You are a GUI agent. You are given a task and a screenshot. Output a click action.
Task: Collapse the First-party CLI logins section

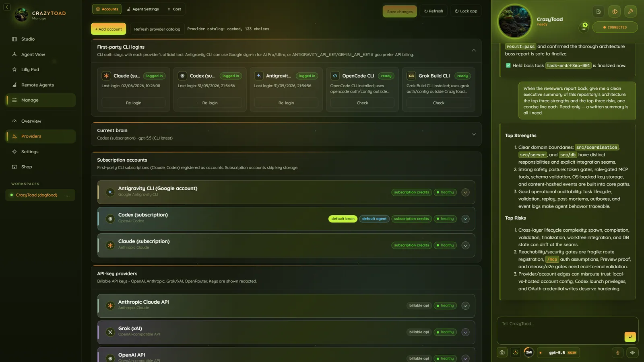pos(474,50)
